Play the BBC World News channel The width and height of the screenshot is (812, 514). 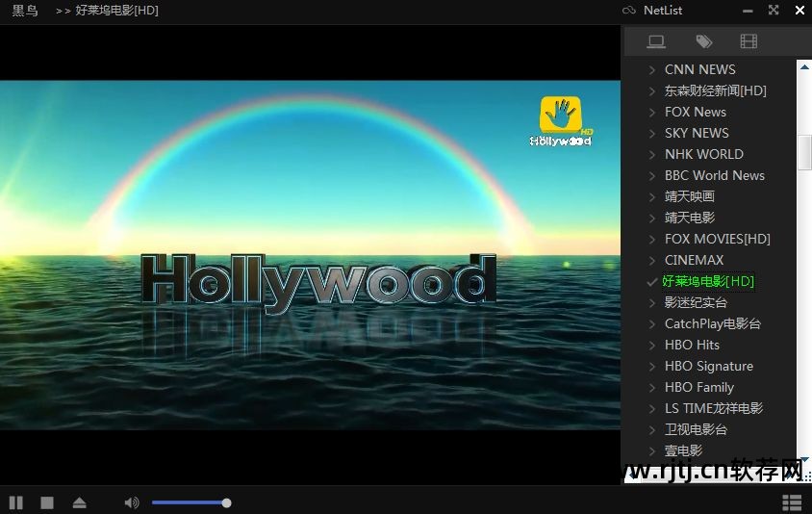coord(714,176)
